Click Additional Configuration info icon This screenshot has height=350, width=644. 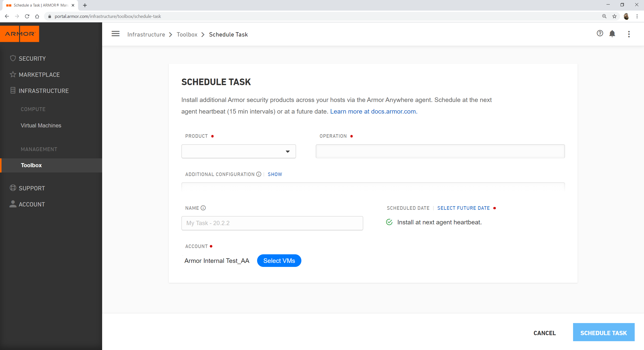(x=259, y=174)
